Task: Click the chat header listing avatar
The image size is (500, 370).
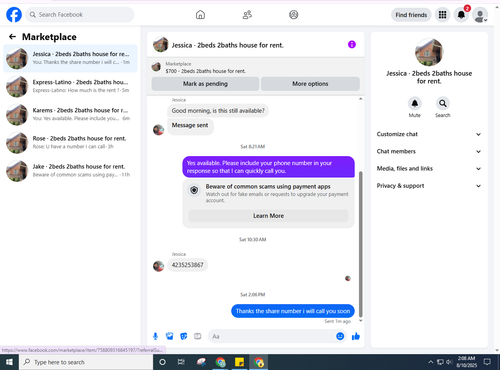Action: tap(161, 45)
